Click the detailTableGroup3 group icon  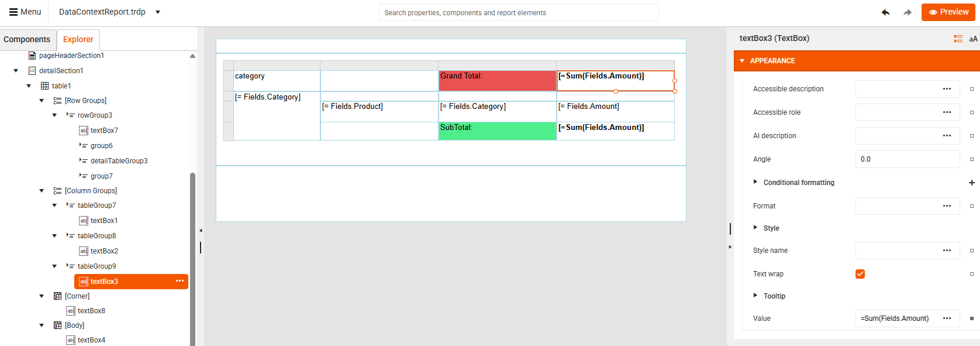click(84, 161)
